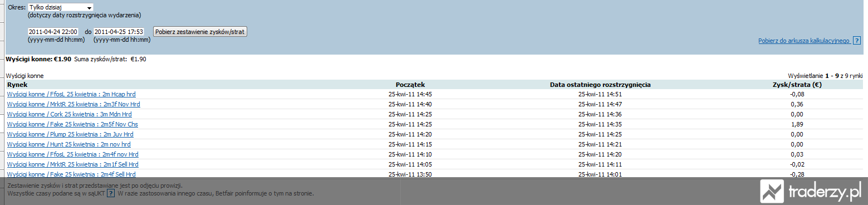Click the Zysk/strata (€) column header
868x205 pixels.
[797, 85]
